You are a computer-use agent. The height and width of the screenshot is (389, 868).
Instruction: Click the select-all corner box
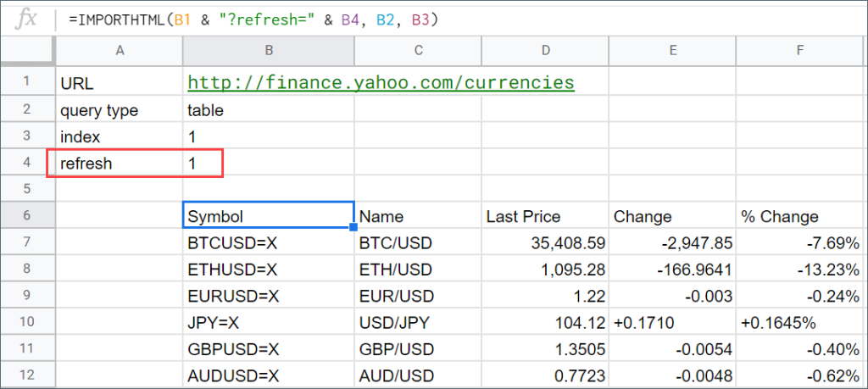coord(27,51)
